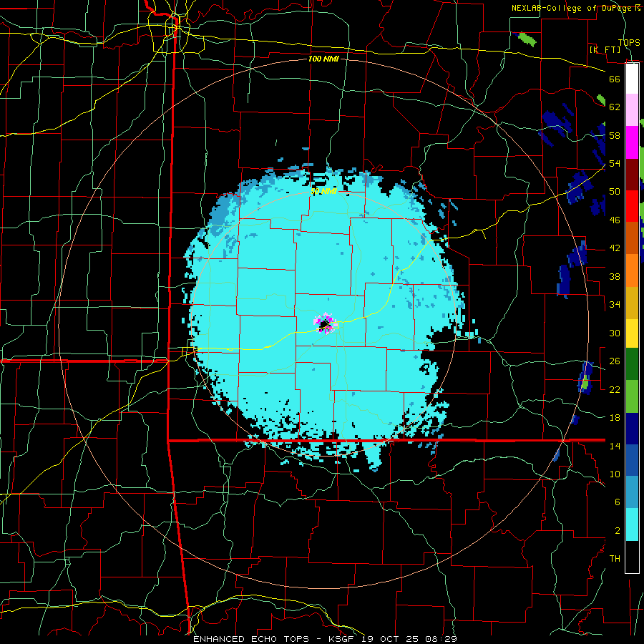This screenshot has height=644, width=644.
Task: Select the bright red 46-50 legend color
Action: point(632,206)
